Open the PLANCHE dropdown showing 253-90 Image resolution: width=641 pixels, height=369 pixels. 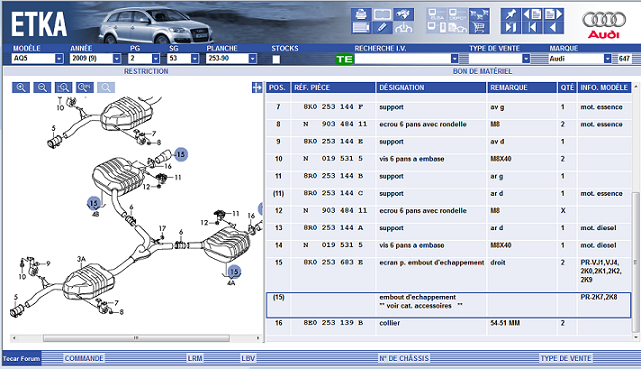(x=253, y=58)
